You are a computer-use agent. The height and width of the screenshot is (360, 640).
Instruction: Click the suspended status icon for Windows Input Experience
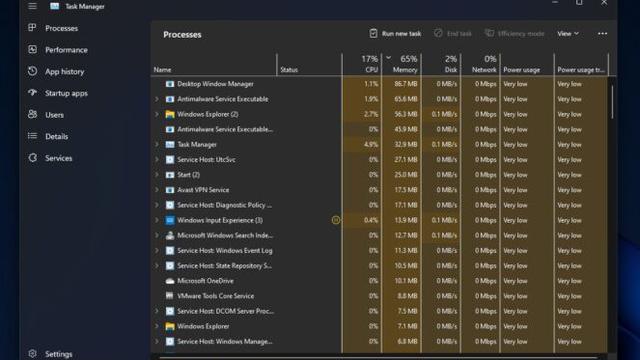[336, 220]
